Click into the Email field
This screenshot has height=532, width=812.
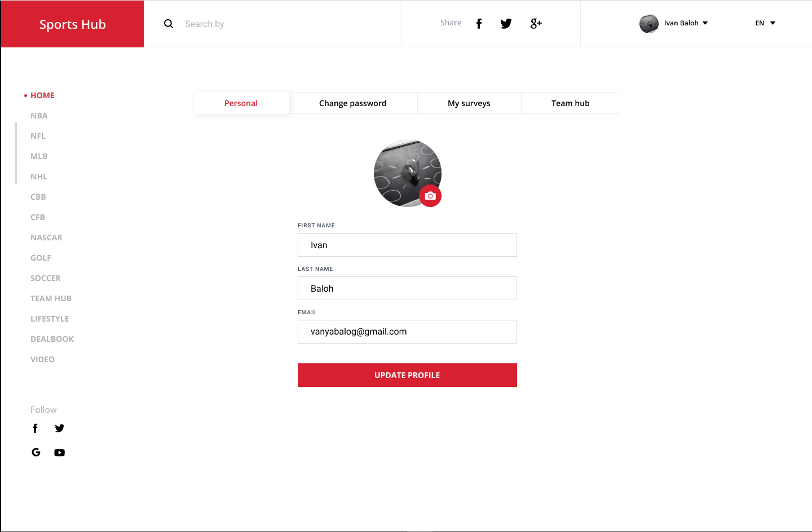point(407,332)
